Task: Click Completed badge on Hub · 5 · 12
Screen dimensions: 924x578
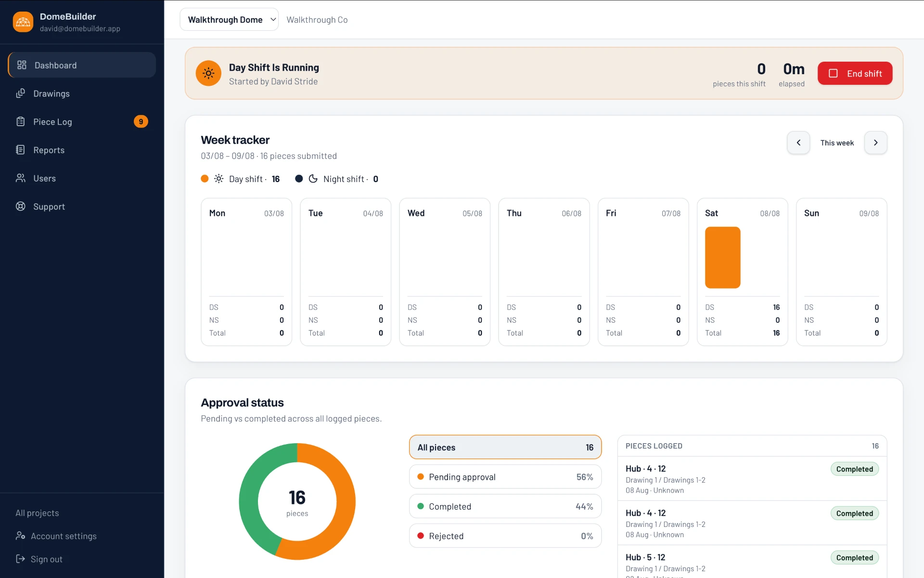Action: (x=854, y=557)
